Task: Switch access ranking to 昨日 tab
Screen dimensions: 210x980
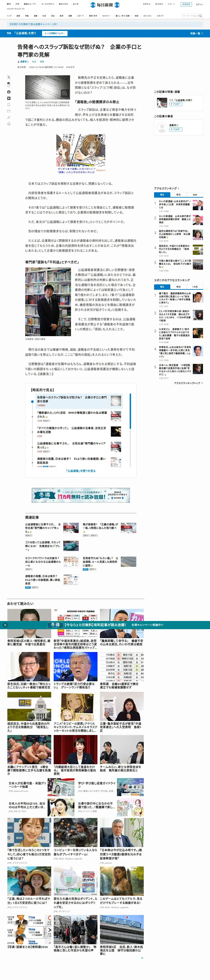Action: [x=178, y=195]
